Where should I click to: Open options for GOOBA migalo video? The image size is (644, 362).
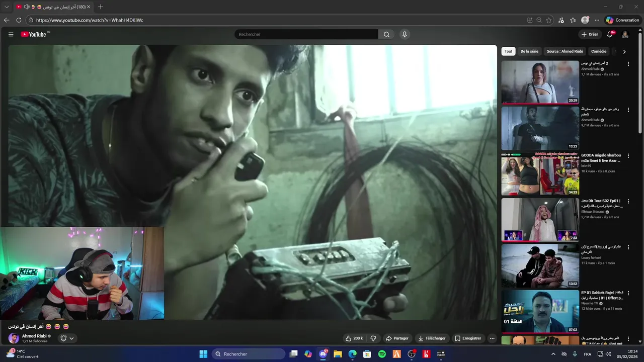click(x=628, y=155)
